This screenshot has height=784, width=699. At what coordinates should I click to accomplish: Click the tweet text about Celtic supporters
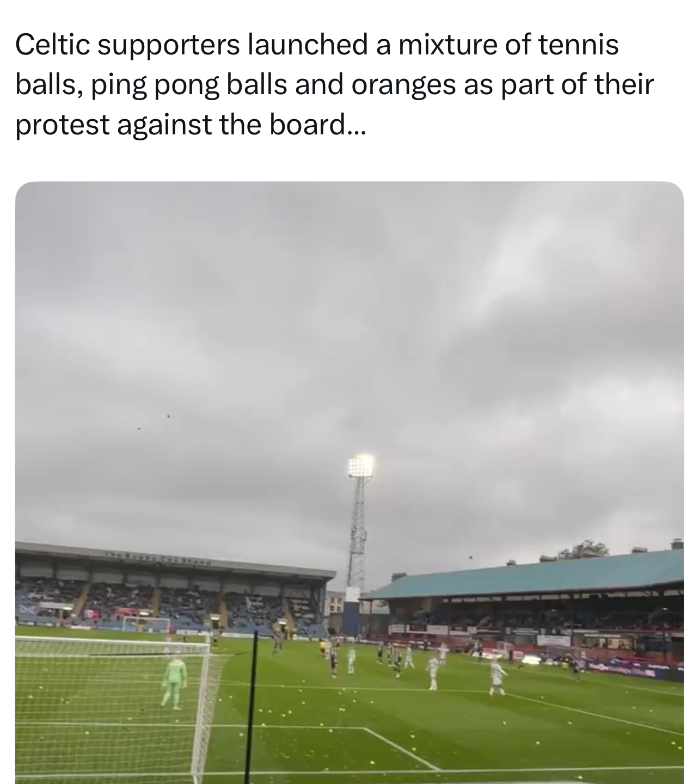coord(334,84)
